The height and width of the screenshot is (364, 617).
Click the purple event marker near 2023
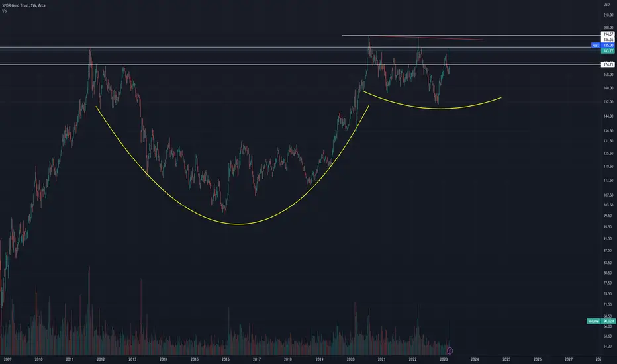(450, 351)
